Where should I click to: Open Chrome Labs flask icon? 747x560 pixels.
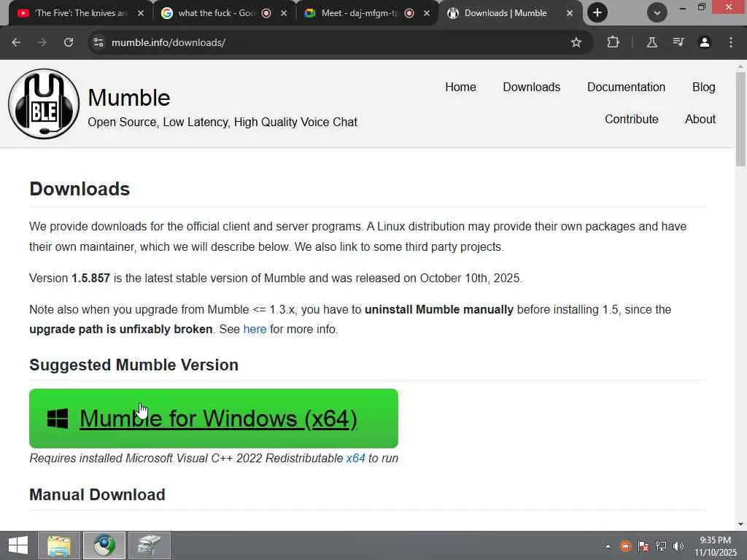coord(651,42)
